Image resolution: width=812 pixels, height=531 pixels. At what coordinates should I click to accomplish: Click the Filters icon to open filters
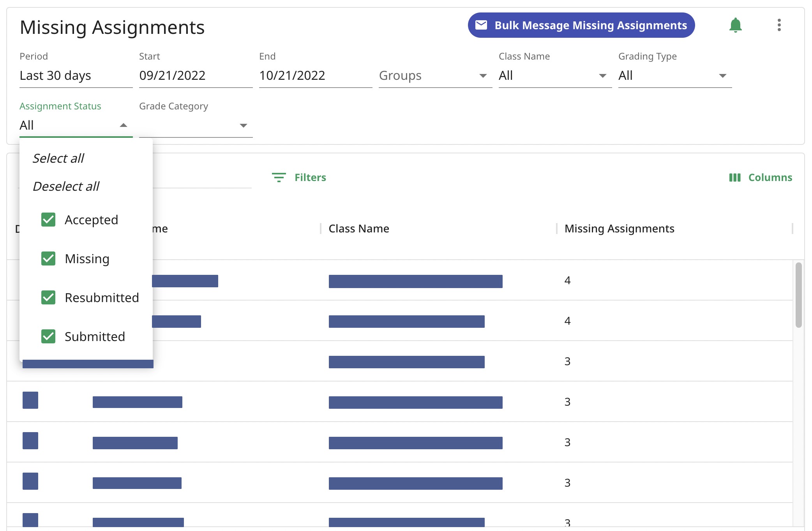(x=279, y=177)
